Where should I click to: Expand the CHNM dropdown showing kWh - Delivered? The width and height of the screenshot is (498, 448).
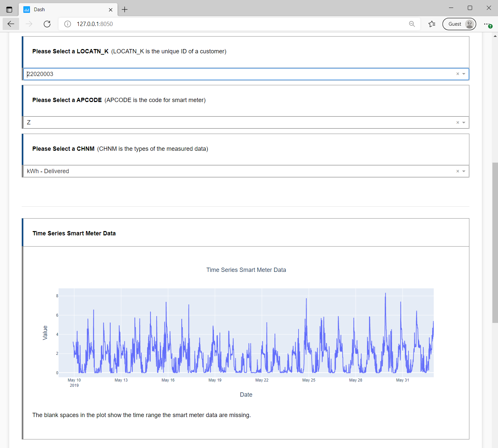(464, 171)
